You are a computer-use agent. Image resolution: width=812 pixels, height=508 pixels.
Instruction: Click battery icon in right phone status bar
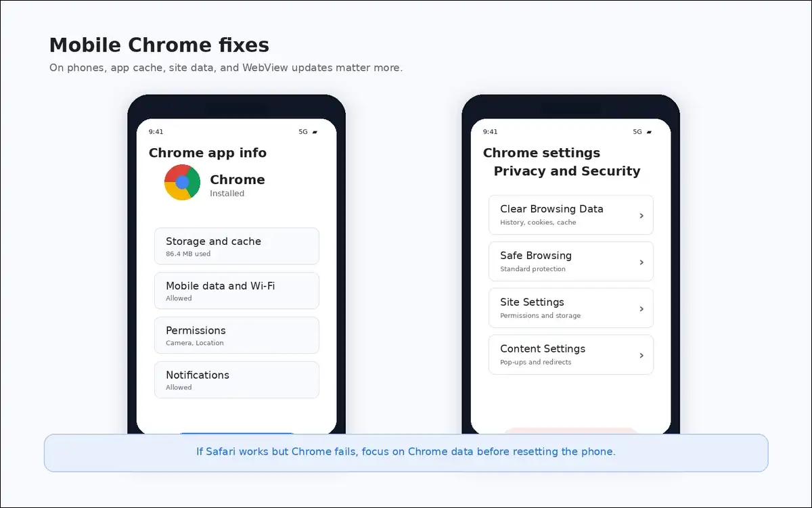click(649, 133)
